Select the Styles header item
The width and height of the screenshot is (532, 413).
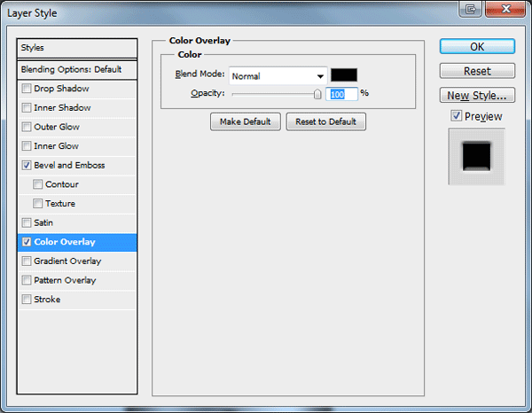(x=77, y=48)
